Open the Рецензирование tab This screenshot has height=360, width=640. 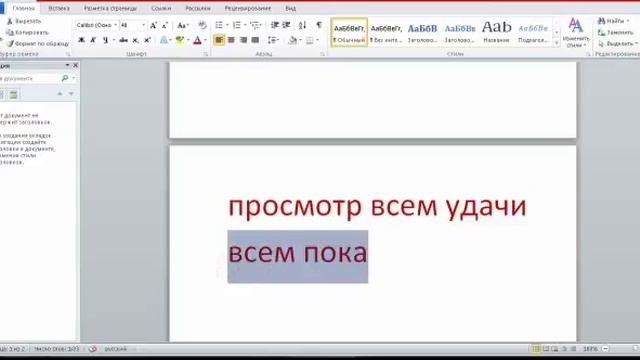tap(248, 8)
